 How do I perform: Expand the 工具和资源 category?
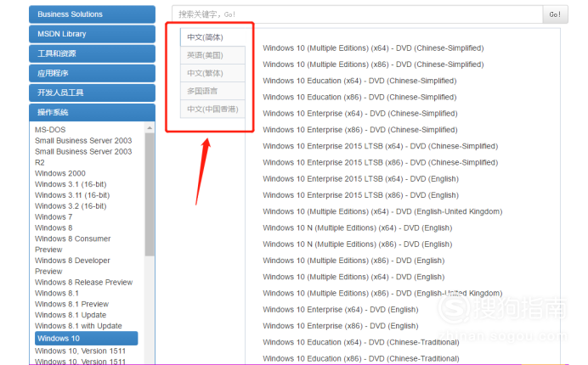(92, 53)
